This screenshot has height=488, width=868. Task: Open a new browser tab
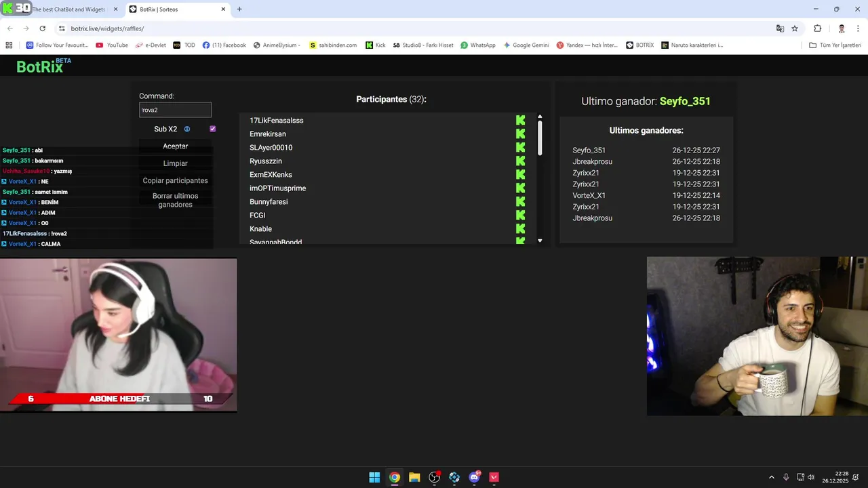[x=239, y=9]
